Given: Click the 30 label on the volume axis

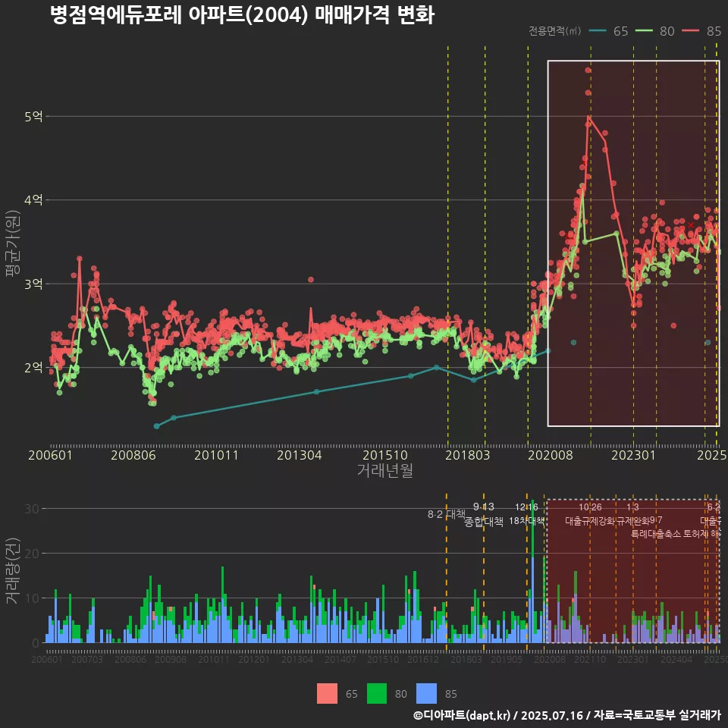Looking at the screenshot, I should pyautogui.click(x=32, y=509).
